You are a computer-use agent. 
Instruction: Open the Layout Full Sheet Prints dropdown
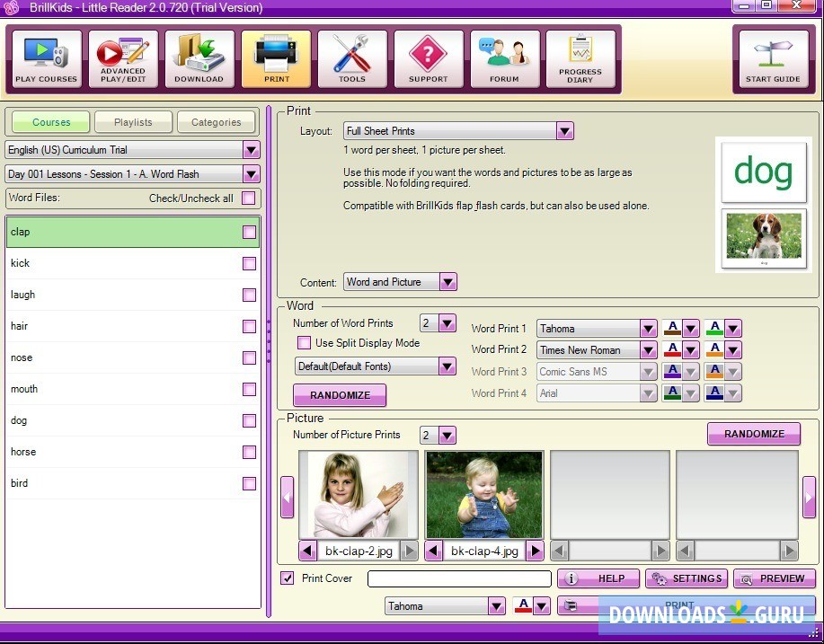click(565, 131)
